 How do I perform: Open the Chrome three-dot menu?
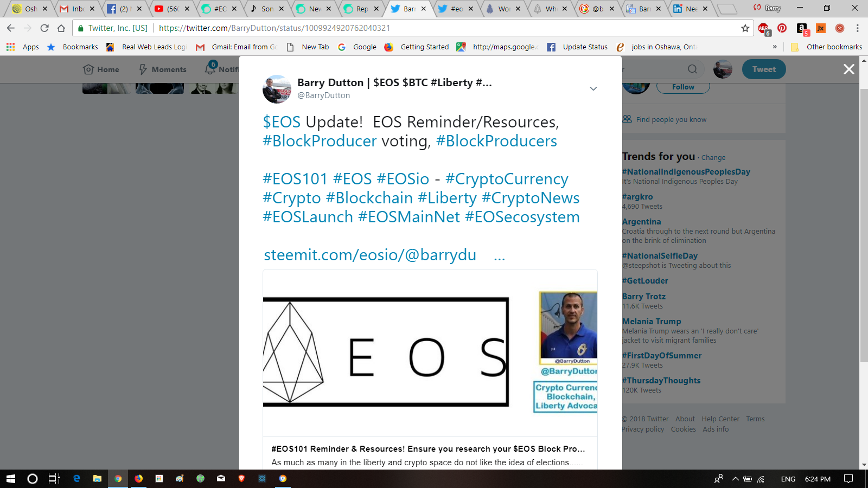(858, 28)
